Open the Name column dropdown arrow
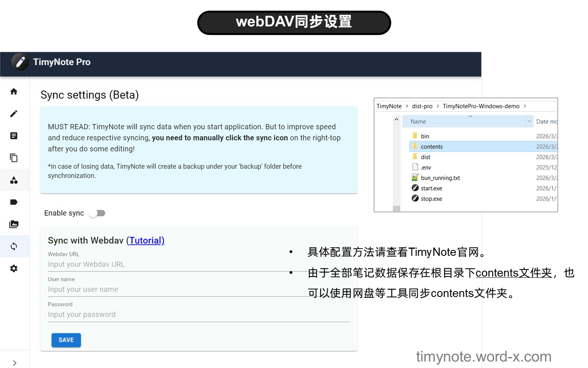588x368 pixels. click(529, 122)
